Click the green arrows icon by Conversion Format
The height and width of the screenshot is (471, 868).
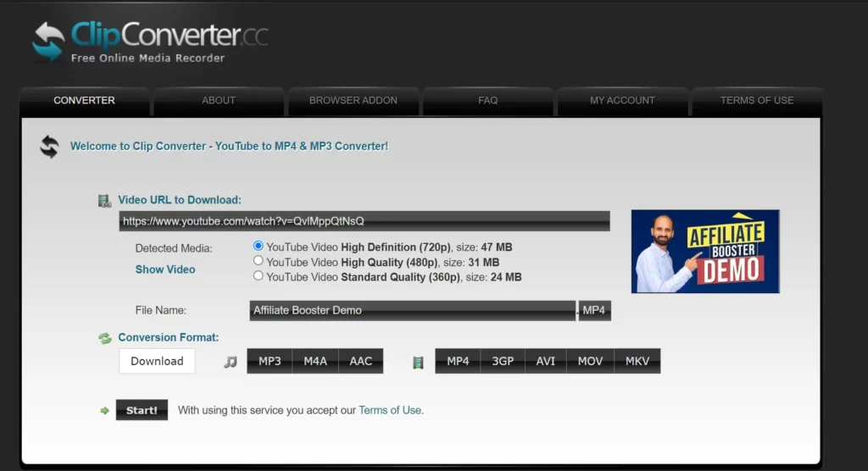click(x=104, y=338)
